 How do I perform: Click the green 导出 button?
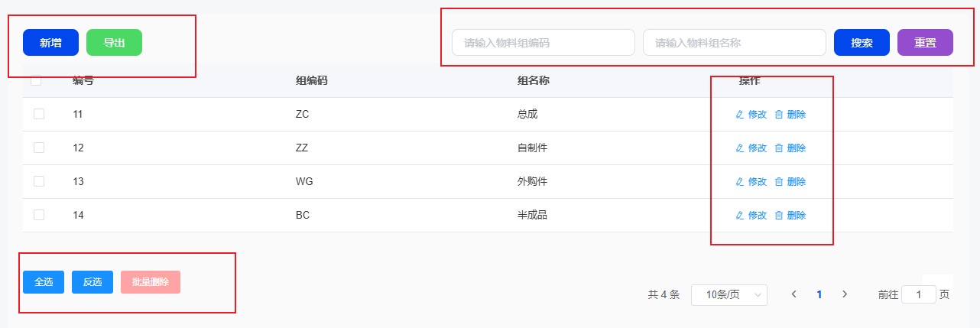click(115, 43)
